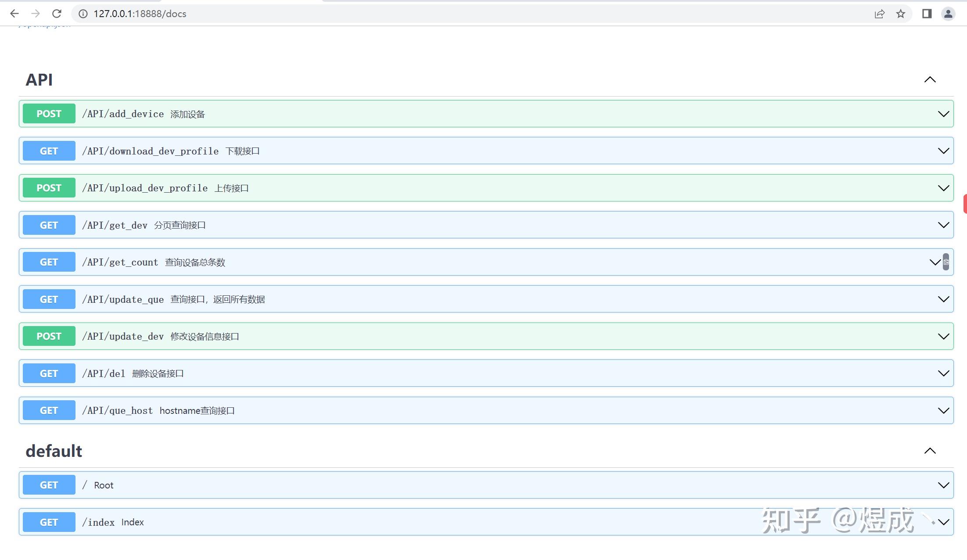Viewport: 967px width, 560px height.
Task: Click the GET badge for /API/download_dev_profile
Action: [x=49, y=151]
